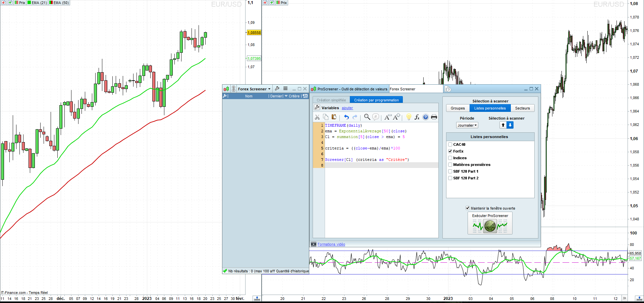Viewport: 644px width, 303px height.
Task: Click the film icon beside Formations vidéo
Action: coord(314,244)
